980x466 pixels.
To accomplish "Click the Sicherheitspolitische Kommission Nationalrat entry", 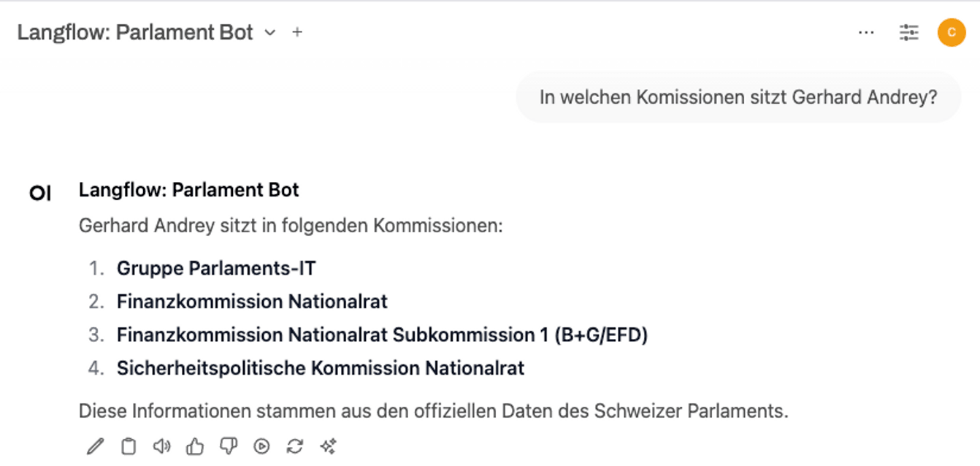I will 321,367.
